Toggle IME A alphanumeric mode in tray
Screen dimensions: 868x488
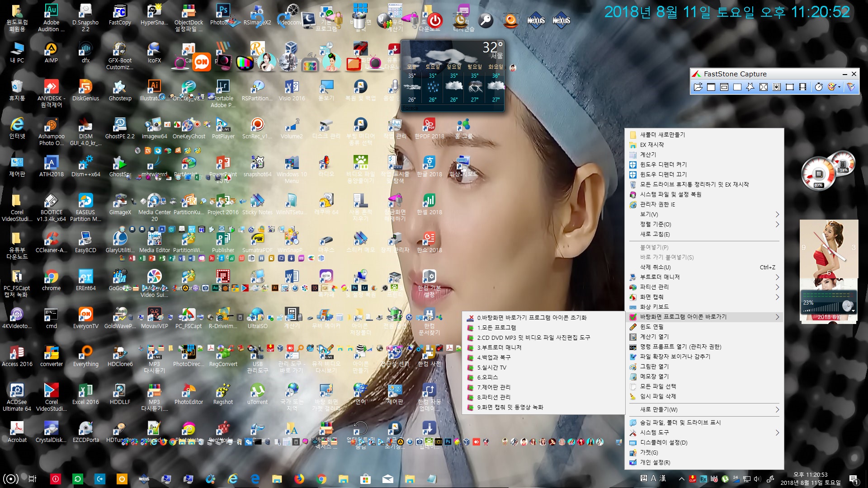click(x=653, y=478)
